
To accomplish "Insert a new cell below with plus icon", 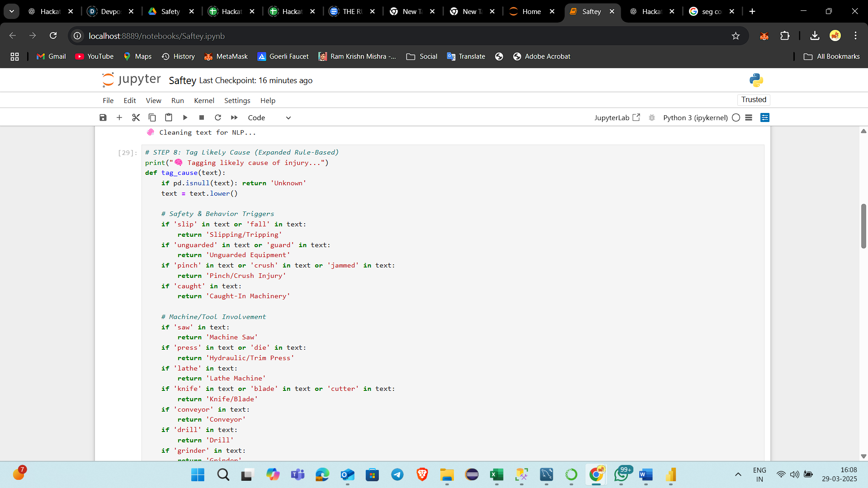I will tap(119, 117).
